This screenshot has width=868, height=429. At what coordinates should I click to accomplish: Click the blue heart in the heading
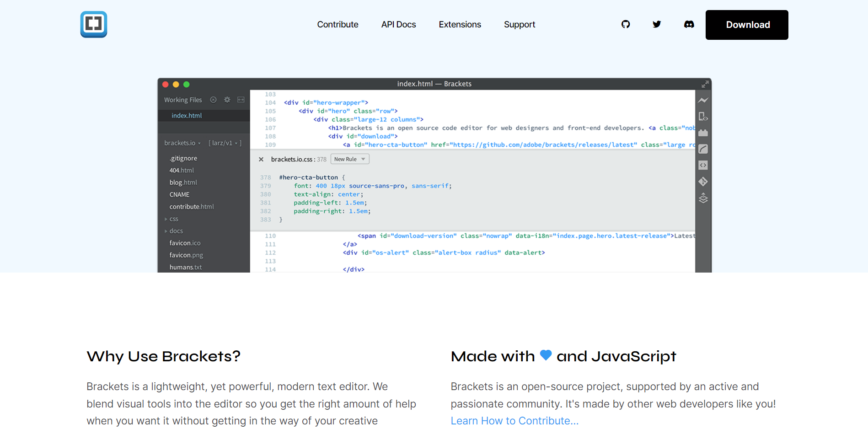coord(546,355)
